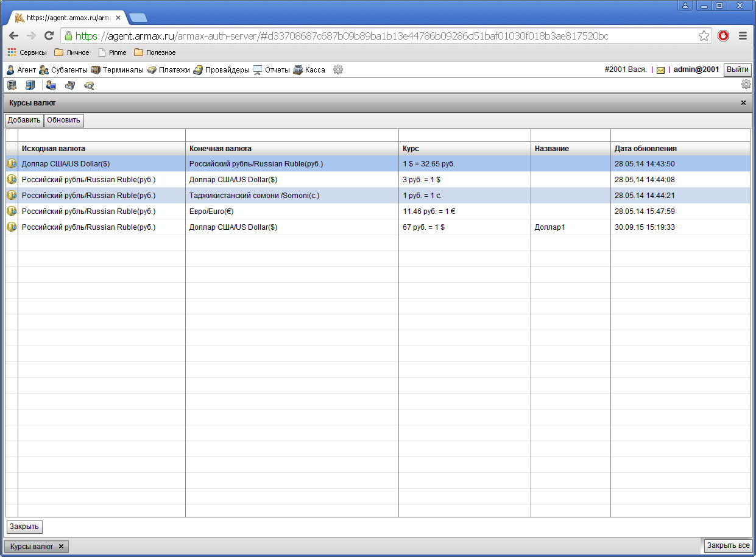This screenshot has width=756, height=557.
Task: Click the '11.46 руб. = 1 €' rate cell
Action: 465,211
